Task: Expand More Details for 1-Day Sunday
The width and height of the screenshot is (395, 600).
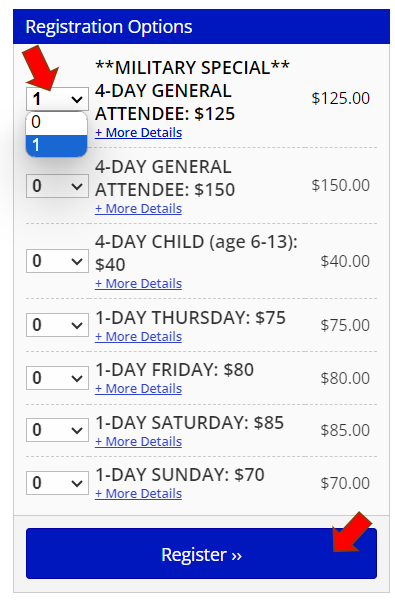Action: pos(139,494)
